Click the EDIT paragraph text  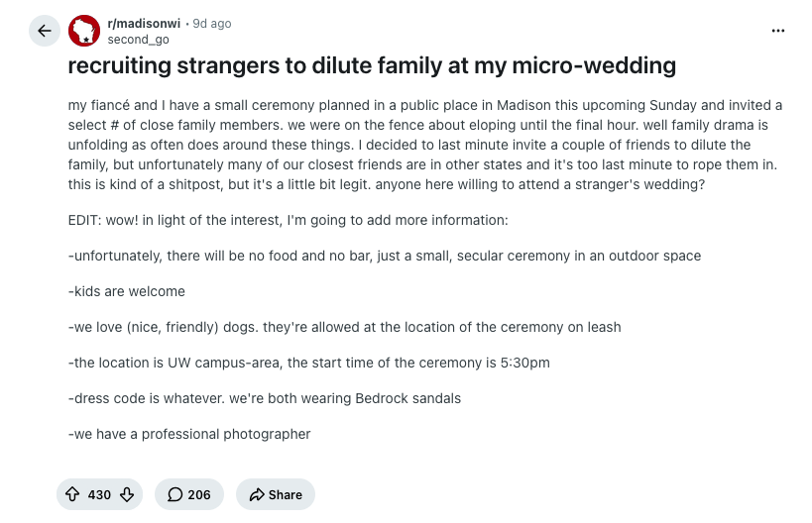(288, 220)
